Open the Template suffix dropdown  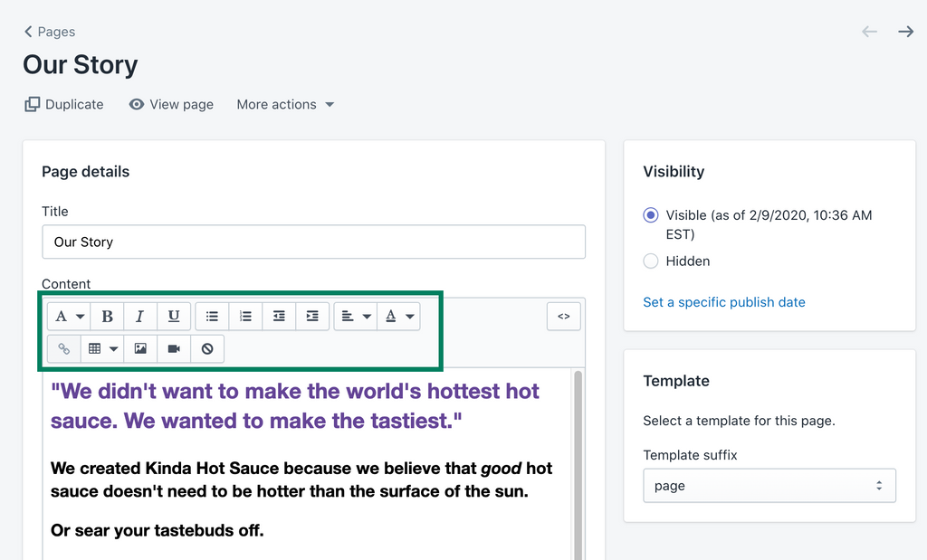click(769, 486)
